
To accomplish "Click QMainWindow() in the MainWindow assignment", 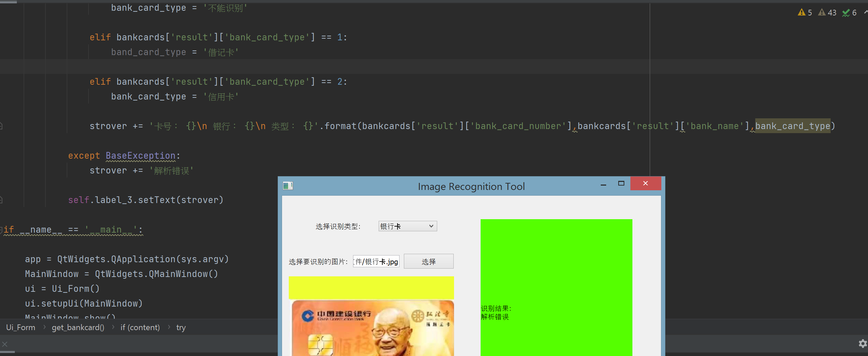I will click(x=184, y=274).
